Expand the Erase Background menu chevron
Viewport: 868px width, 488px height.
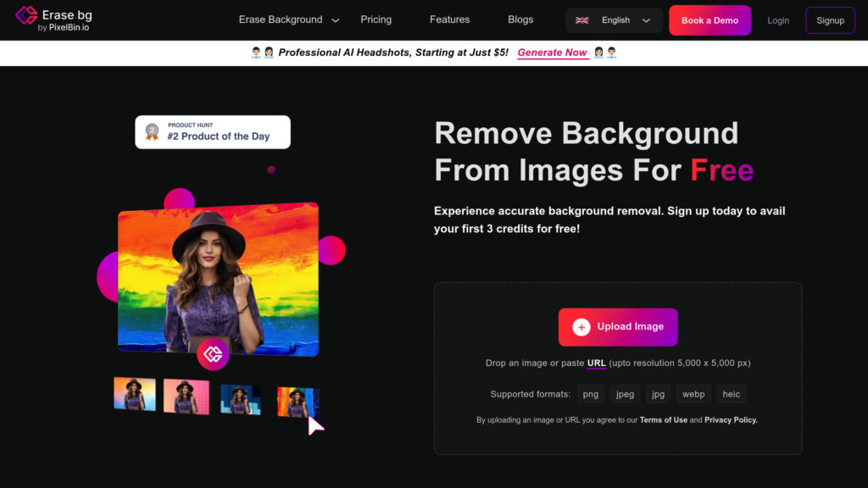tap(336, 20)
